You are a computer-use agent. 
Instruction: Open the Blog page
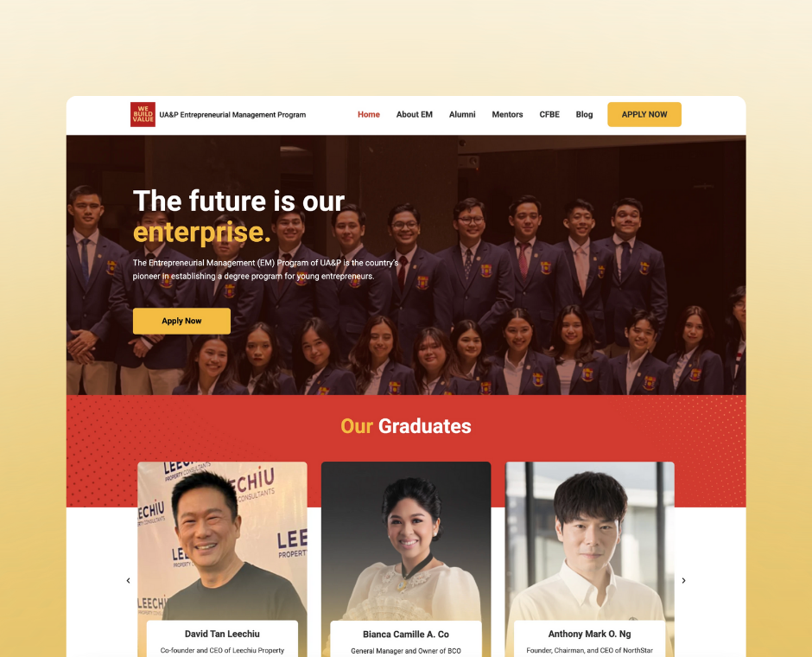click(584, 114)
